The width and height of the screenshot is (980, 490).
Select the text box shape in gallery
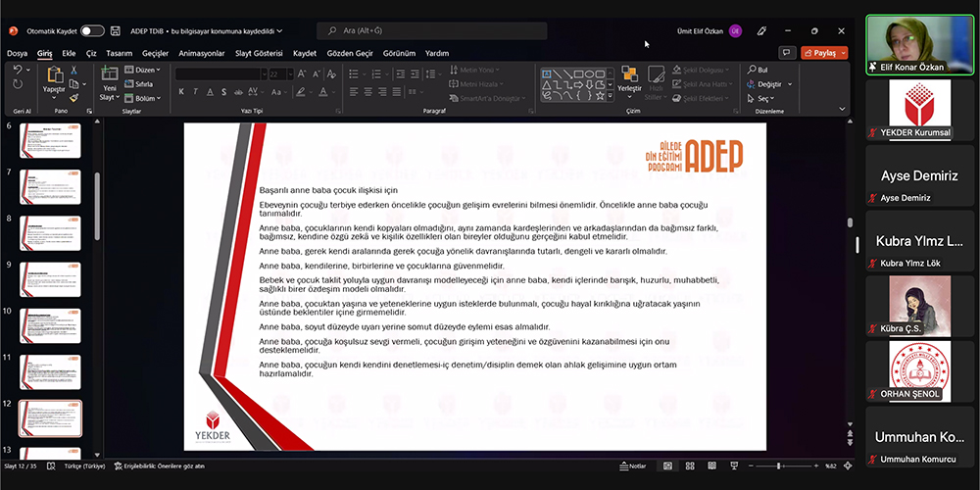(546, 73)
